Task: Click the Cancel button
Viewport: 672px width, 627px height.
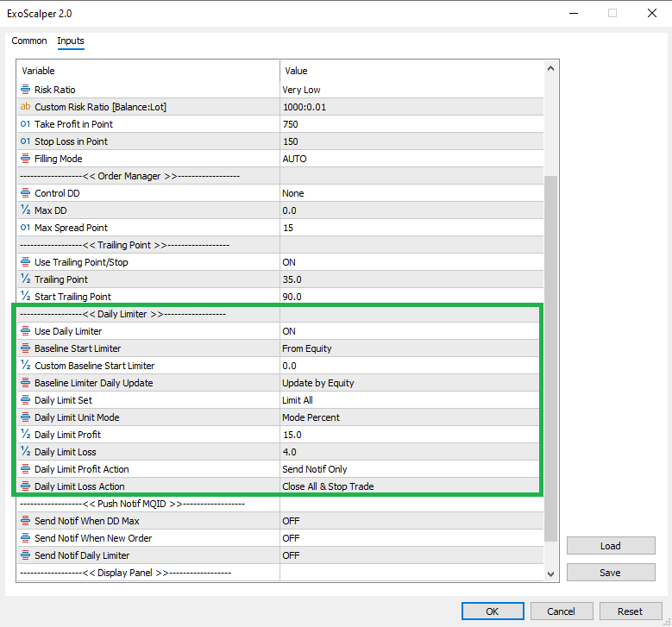Action: [562, 611]
